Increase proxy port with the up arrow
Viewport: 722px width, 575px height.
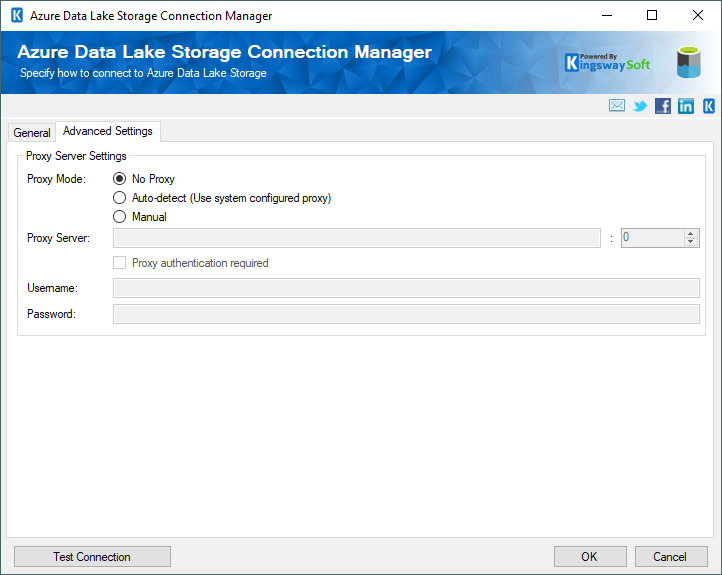click(690, 234)
